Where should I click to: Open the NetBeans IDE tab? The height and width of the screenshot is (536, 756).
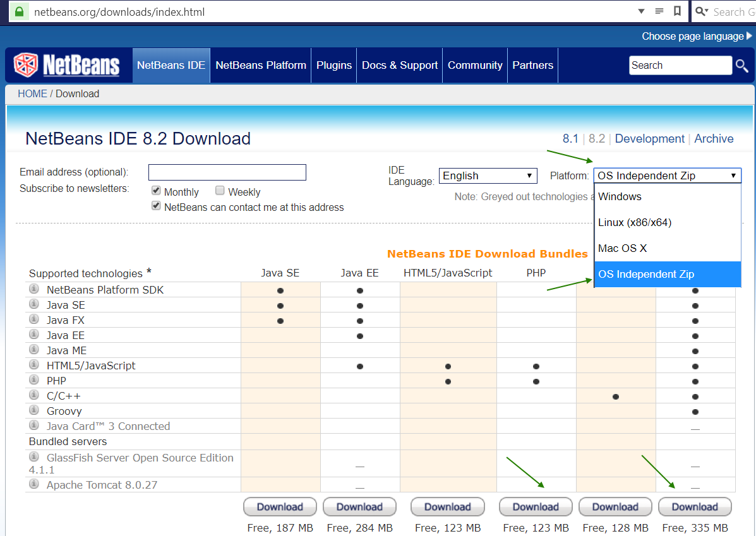tap(171, 65)
